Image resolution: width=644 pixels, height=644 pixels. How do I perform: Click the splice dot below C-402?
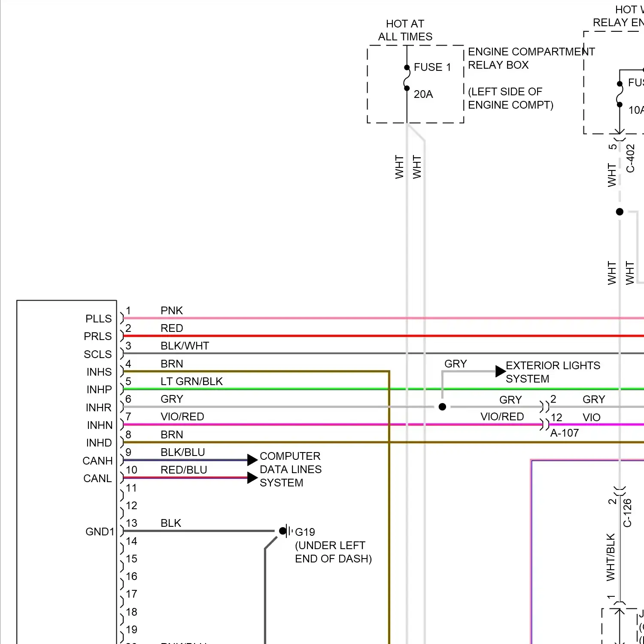(x=620, y=212)
